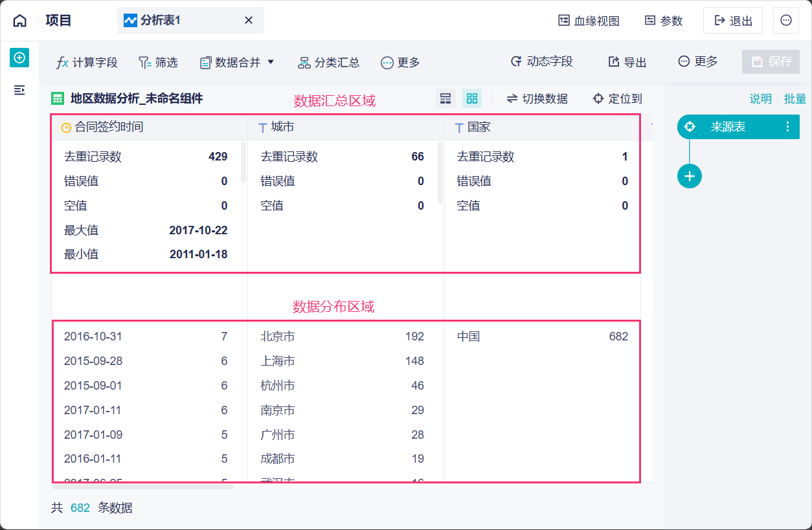Click the min value 2011-01-18
Image resolution: width=812 pixels, height=530 pixels.
[198, 254]
